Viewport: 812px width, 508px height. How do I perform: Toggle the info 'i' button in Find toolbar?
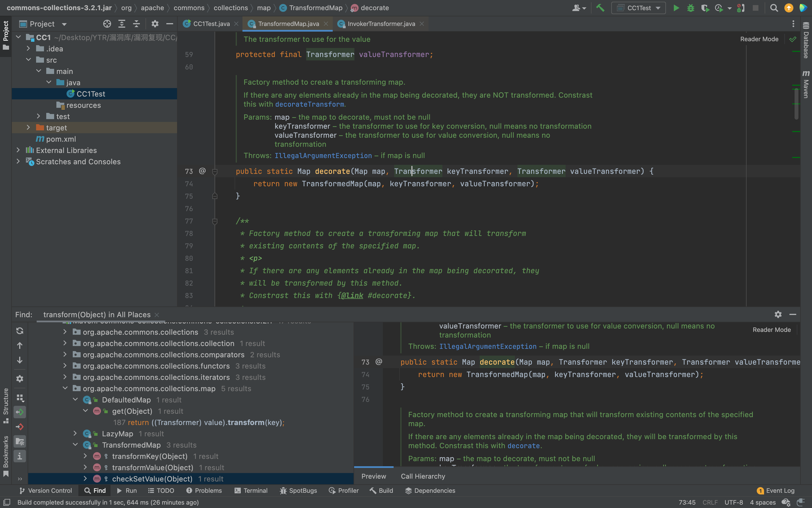[20, 456]
